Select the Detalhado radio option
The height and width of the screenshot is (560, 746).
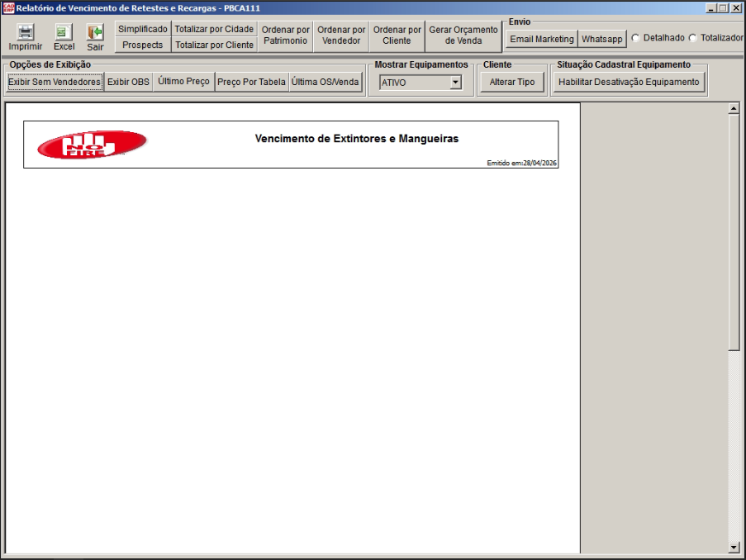(635, 38)
